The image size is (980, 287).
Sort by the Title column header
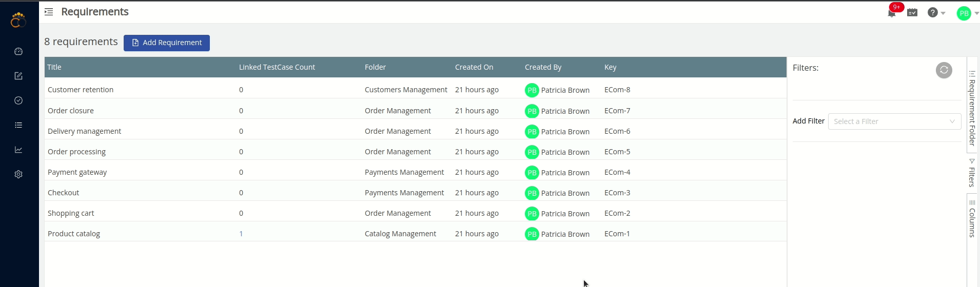54,67
